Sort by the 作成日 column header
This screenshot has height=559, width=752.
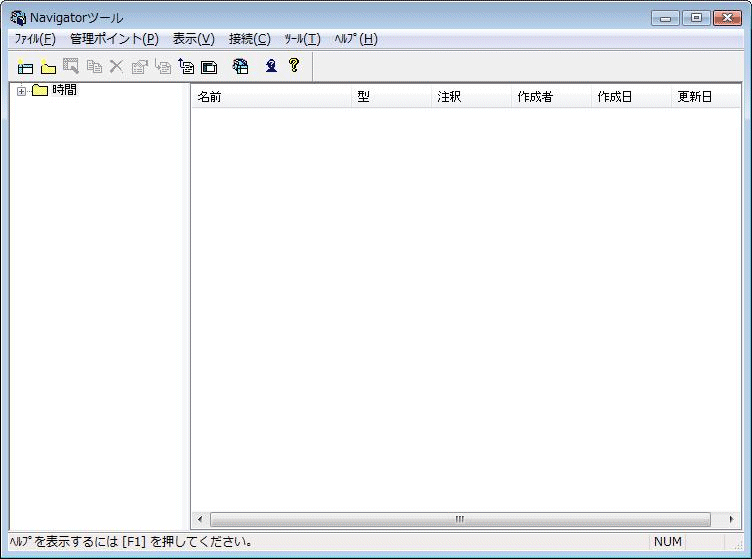point(631,97)
